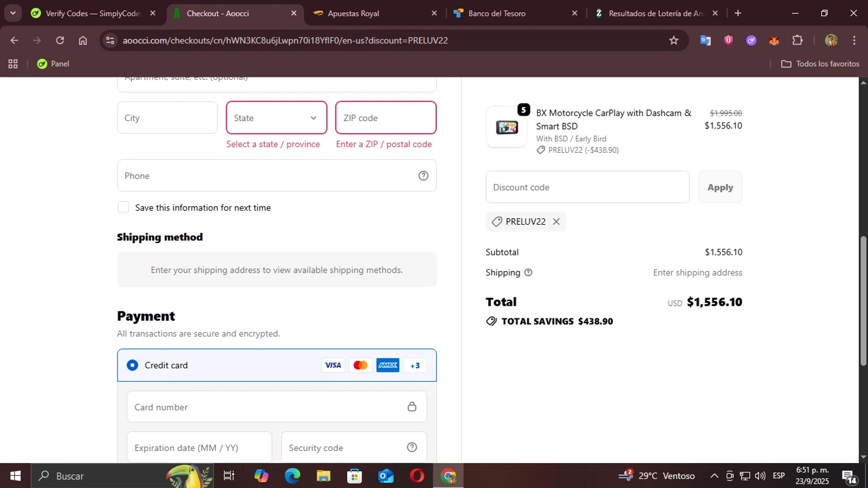
Task: Click the Visa card logo
Action: tap(333, 365)
